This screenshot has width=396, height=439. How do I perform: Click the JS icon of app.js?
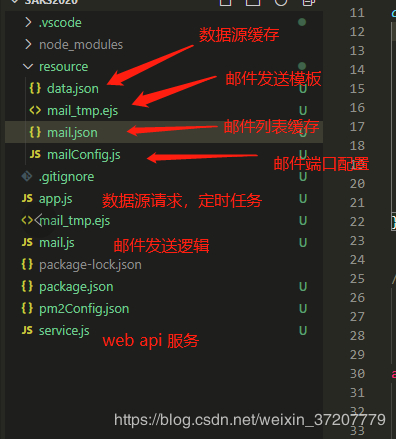[27, 198]
